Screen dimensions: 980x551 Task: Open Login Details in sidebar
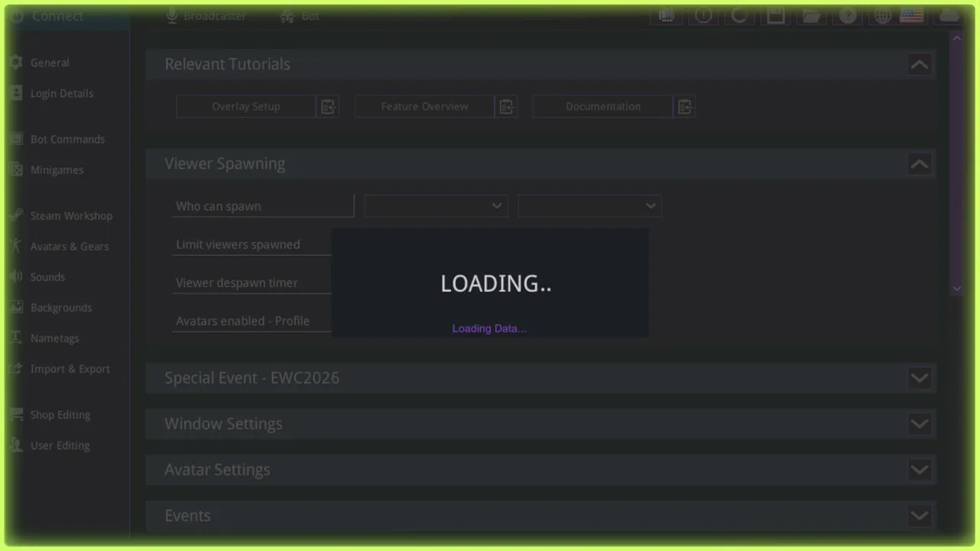[x=62, y=93]
